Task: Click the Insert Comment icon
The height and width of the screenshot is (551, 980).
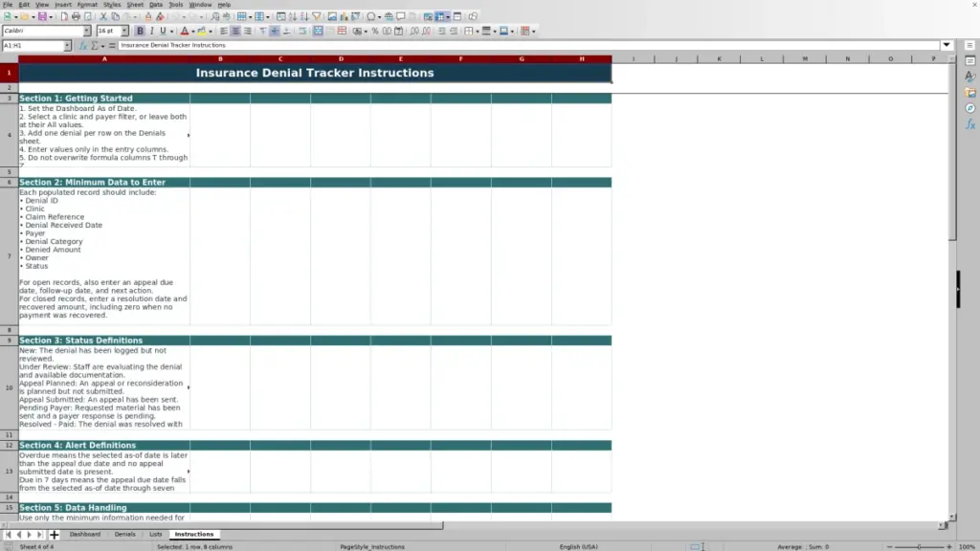Action: 401,16
